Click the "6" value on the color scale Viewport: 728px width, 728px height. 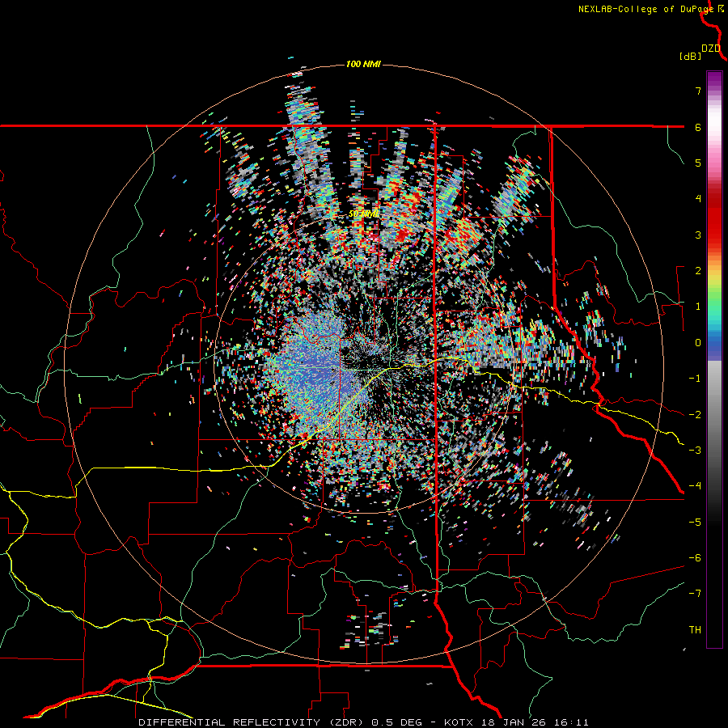coord(698,127)
